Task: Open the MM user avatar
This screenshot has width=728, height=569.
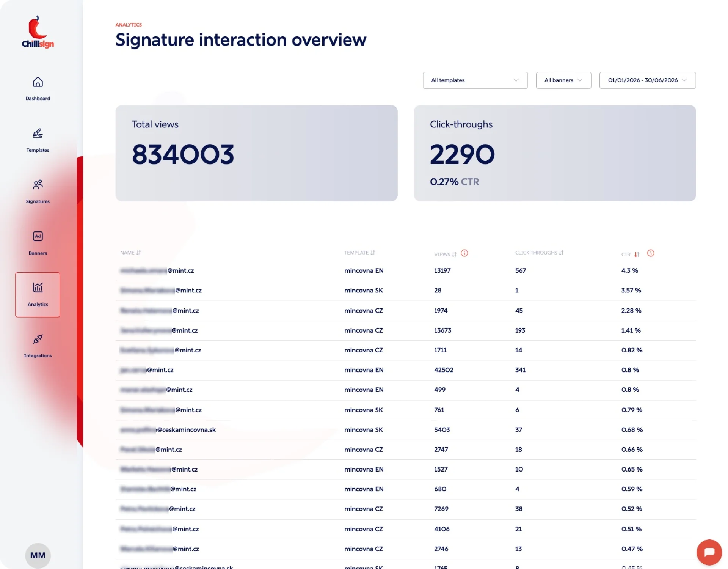Action: [38, 555]
